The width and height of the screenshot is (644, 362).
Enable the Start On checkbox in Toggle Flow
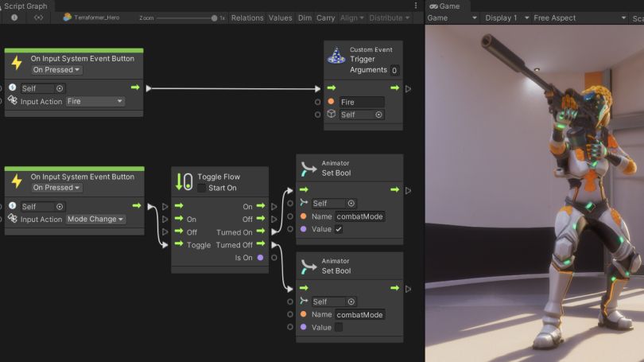tap(201, 189)
